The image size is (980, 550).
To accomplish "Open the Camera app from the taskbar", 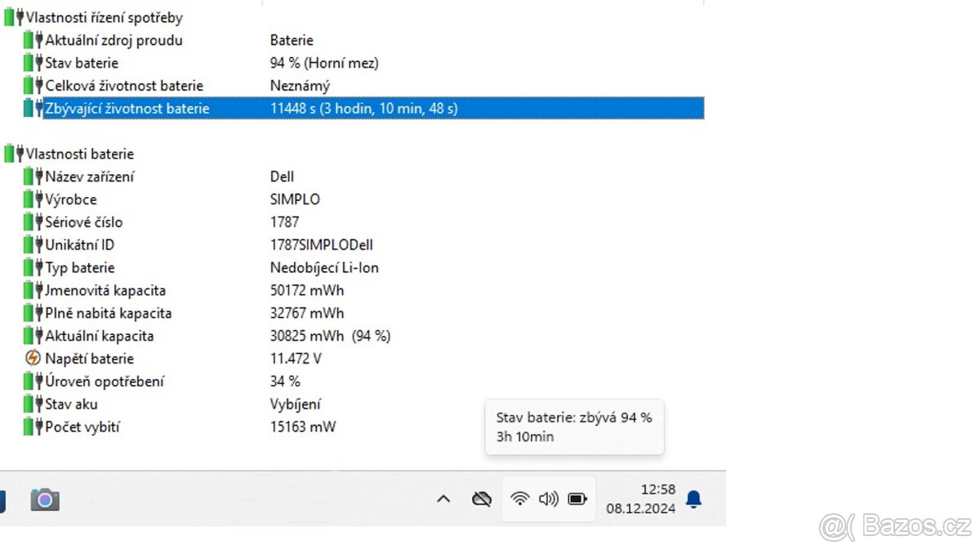I will tap(45, 499).
